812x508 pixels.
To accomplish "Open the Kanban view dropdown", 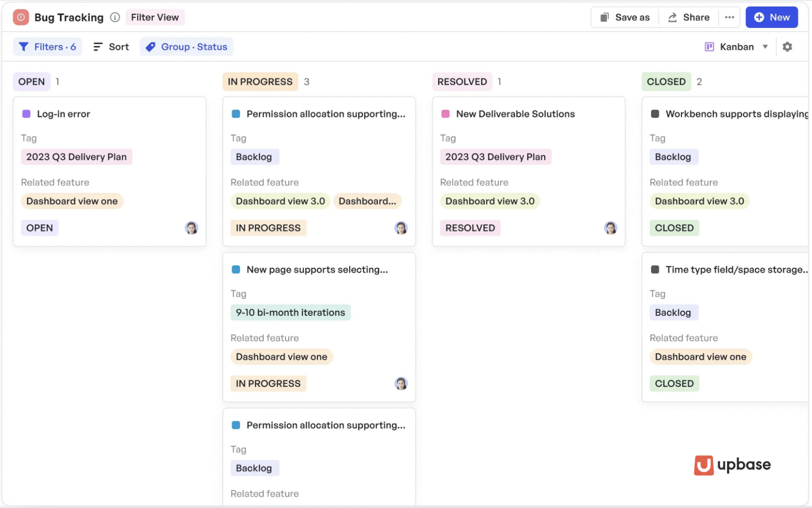I will [x=736, y=47].
